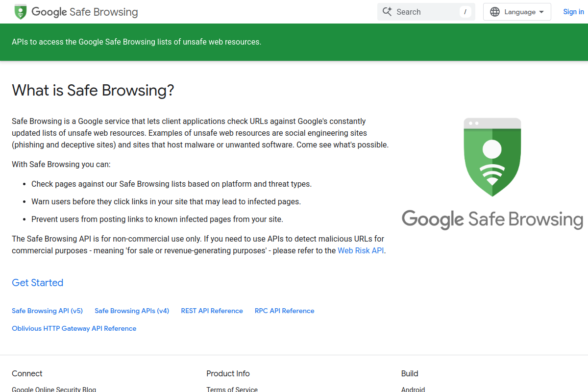Open the Google Safe Browsing header title

(x=85, y=12)
